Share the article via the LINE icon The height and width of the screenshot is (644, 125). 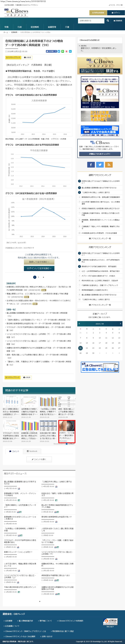pos(63,51)
